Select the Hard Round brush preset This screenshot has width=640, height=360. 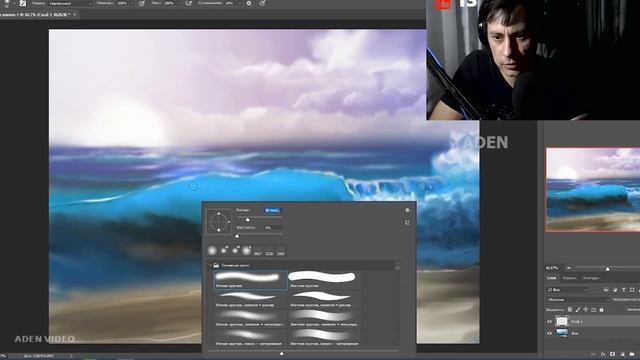pyautogui.click(x=324, y=280)
